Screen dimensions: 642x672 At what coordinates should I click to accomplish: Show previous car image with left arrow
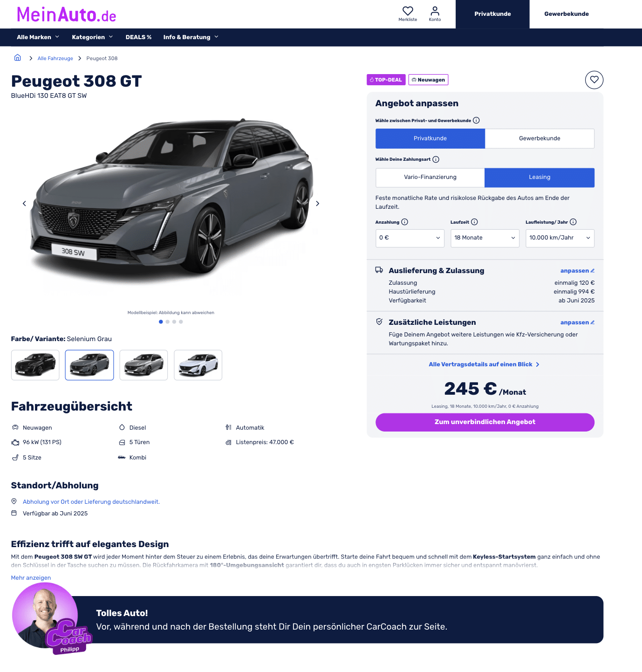[x=24, y=204]
